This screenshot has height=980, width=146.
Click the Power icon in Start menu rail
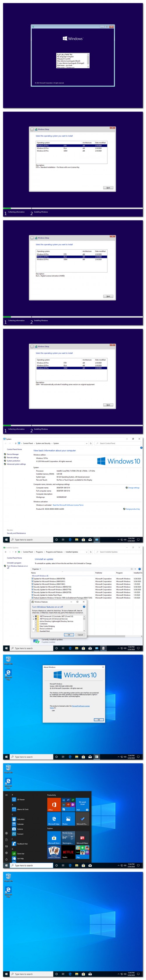6,859
